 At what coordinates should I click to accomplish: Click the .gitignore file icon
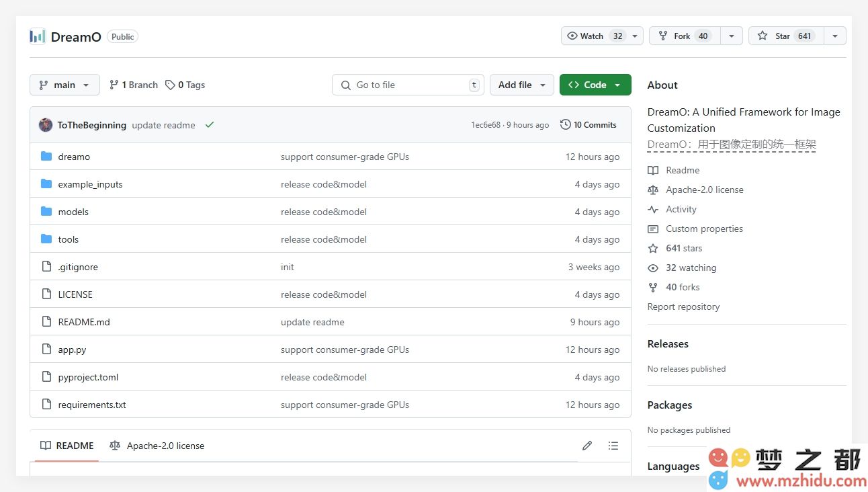(x=46, y=267)
